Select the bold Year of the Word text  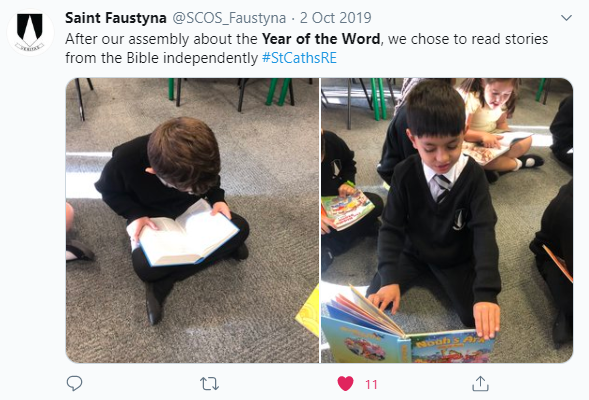pyautogui.click(x=321, y=39)
